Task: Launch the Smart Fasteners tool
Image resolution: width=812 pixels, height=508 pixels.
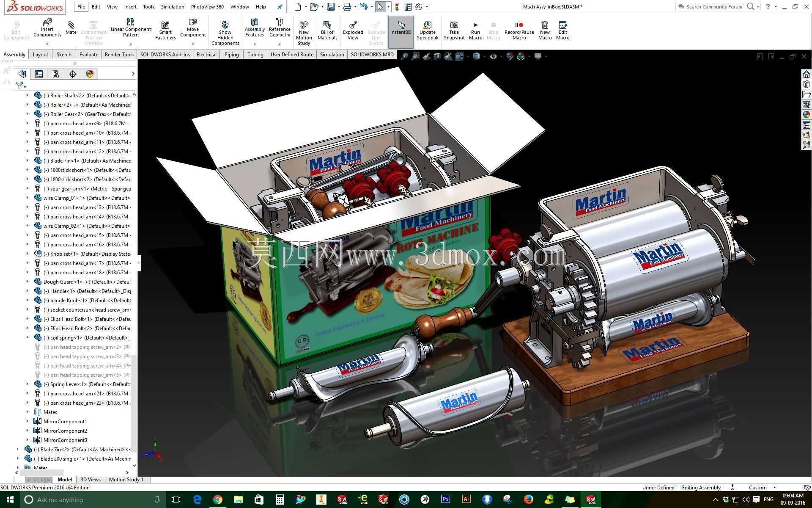Action: click(165, 30)
